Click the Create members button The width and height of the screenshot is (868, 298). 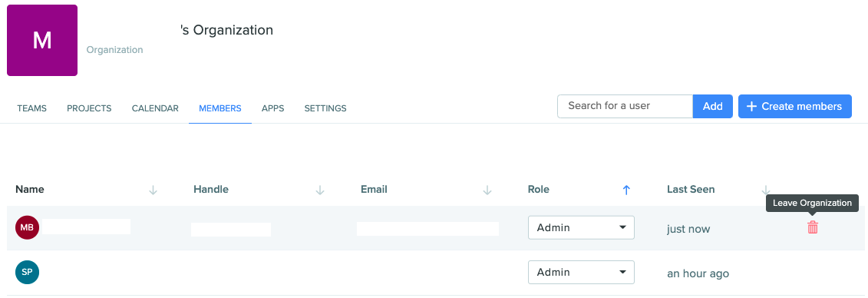tap(795, 106)
